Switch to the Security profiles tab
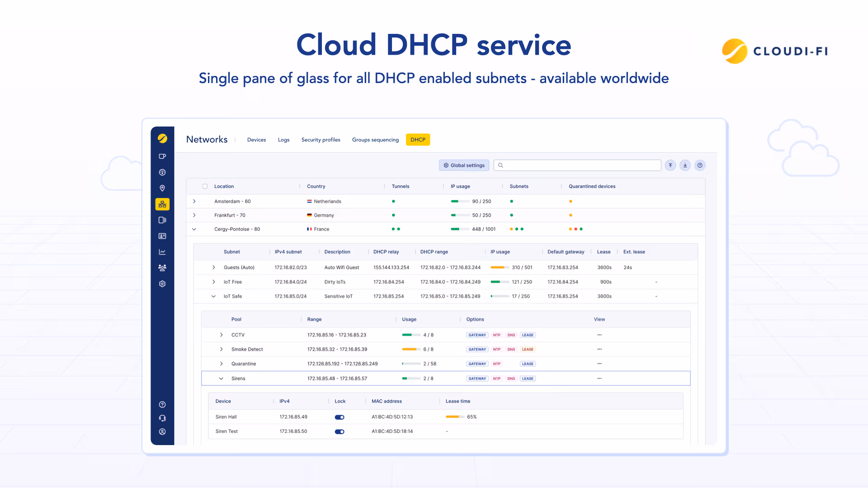The height and width of the screenshot is (488, 868). pos(321,140)
